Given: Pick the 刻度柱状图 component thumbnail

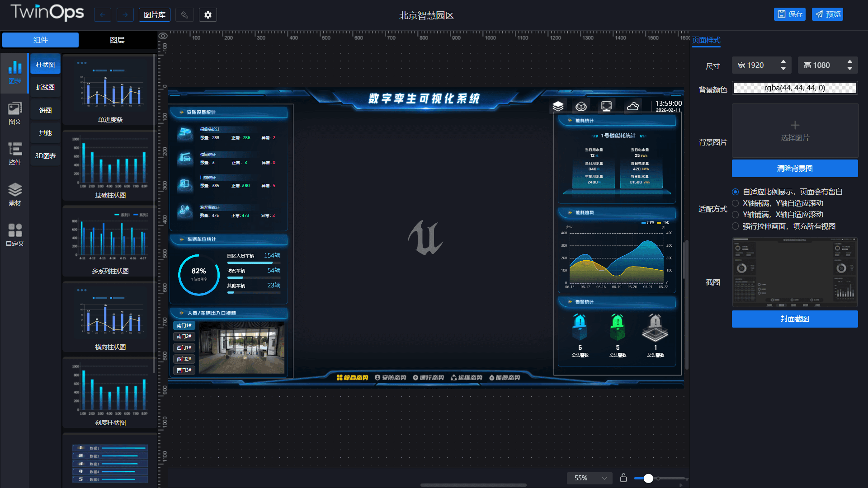Looking at the screenshot, I should pos(110,393).
